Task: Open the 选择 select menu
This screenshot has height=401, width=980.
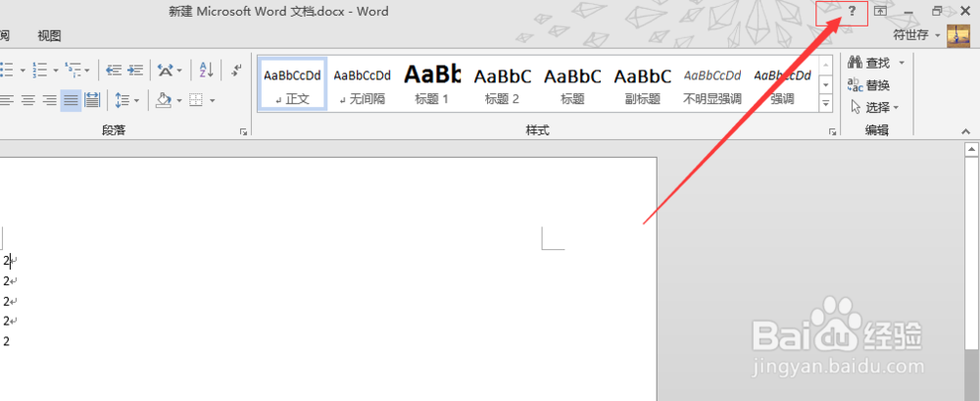Action: tap(875, 108)
